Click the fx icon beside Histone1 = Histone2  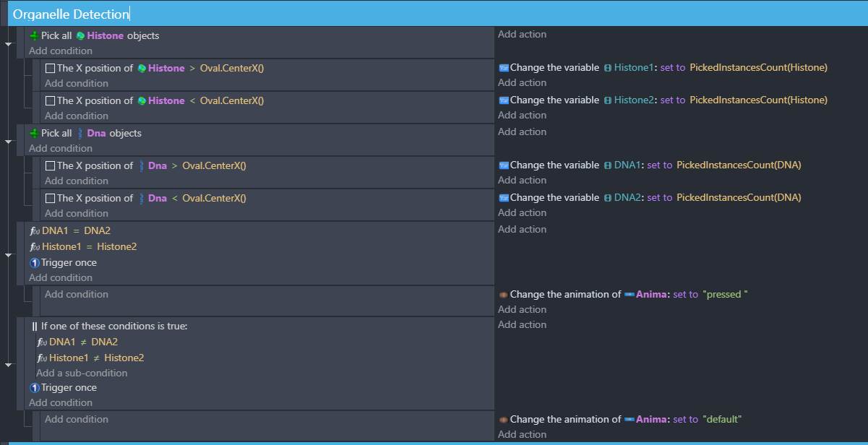(x=35, y=246)
